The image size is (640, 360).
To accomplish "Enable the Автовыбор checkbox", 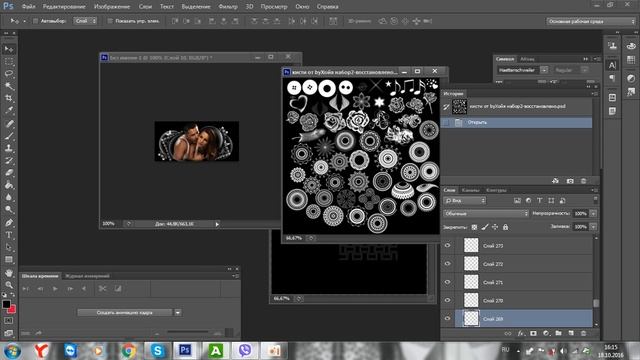I will [x=36, y=21].
